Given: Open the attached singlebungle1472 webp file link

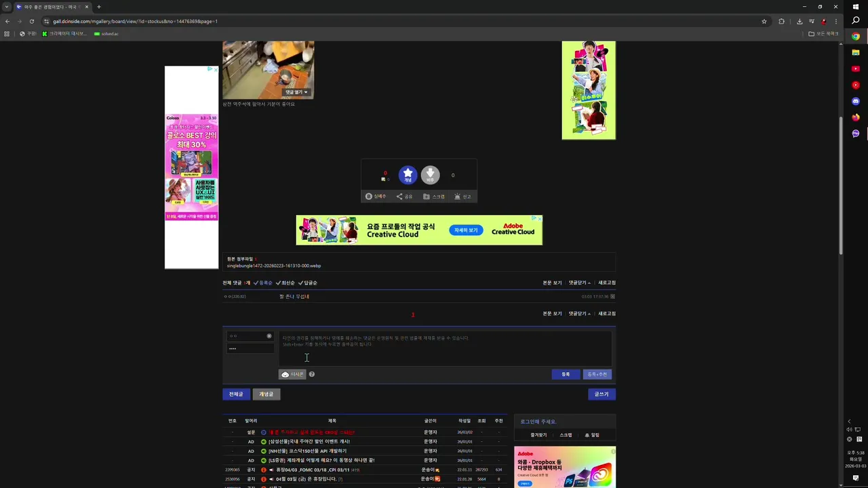Looking at the screenshot, I should 274,266.
